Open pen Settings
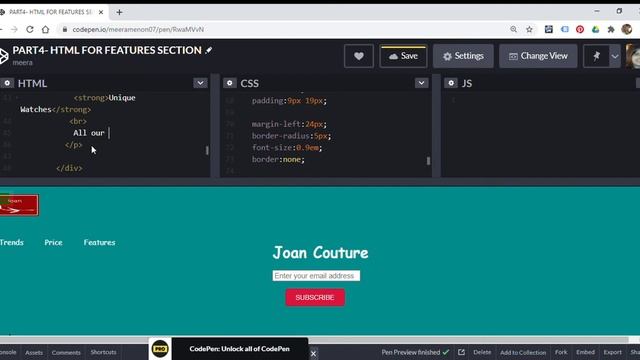Screen dimensions: 640x360 coord(463,56)
